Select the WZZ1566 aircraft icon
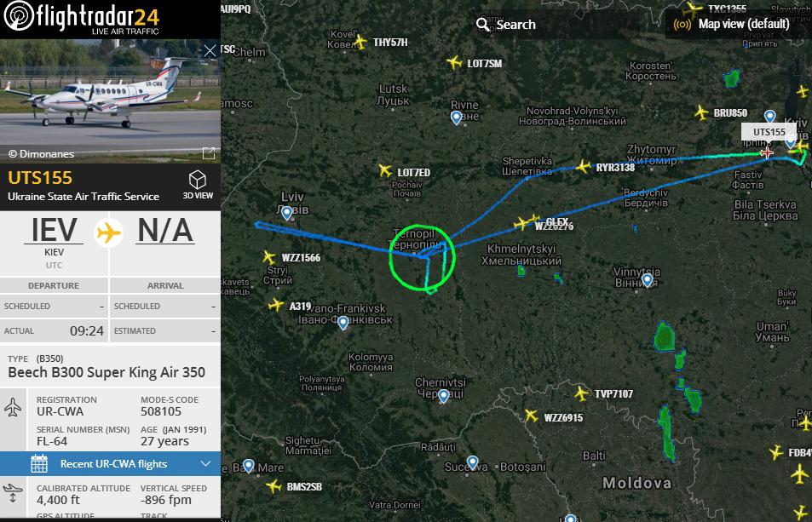Image resolution: width=812 pixels, height=522 pixels. pos(268,256)
